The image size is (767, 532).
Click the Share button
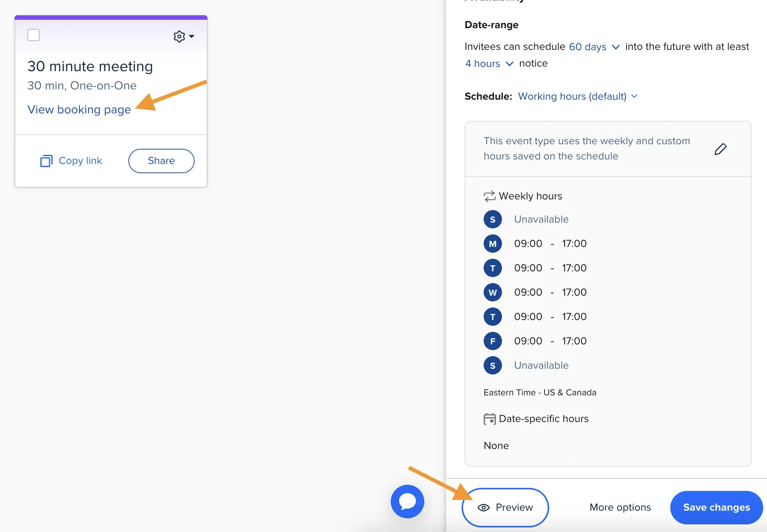(x=161, y=161)
